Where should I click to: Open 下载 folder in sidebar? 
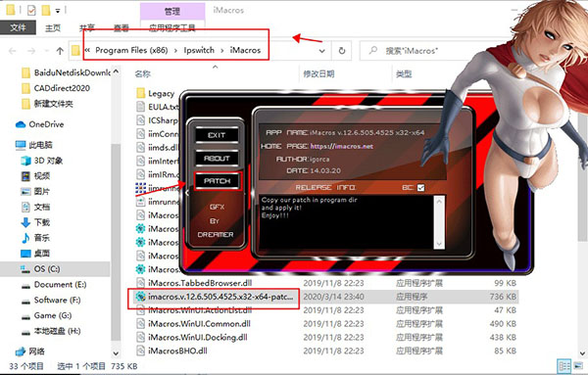[35, 222]
